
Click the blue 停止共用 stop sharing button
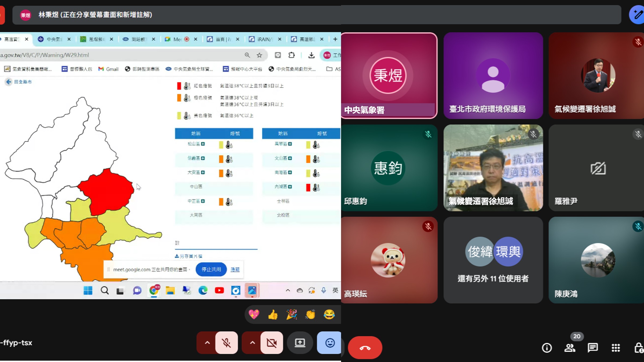211,269
